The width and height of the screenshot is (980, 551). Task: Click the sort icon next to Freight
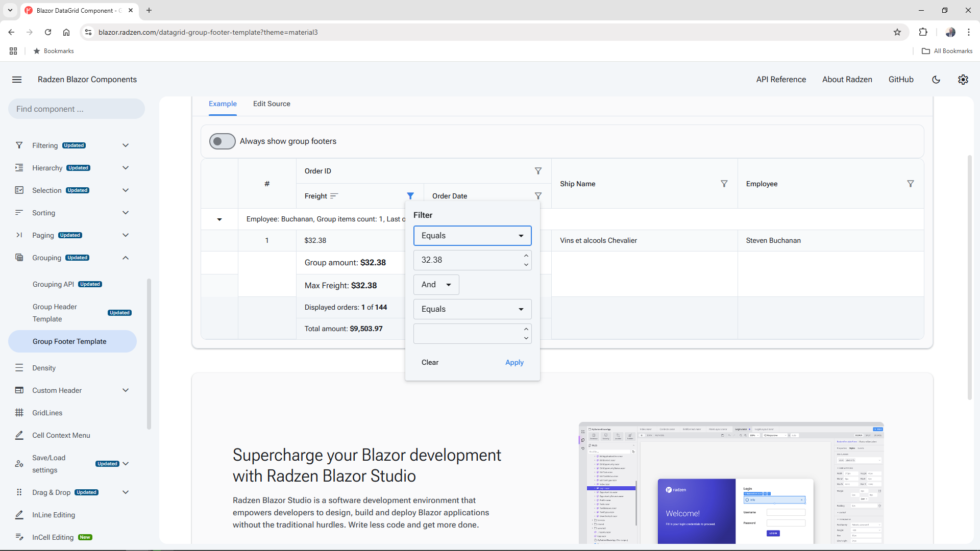[335, 195]
